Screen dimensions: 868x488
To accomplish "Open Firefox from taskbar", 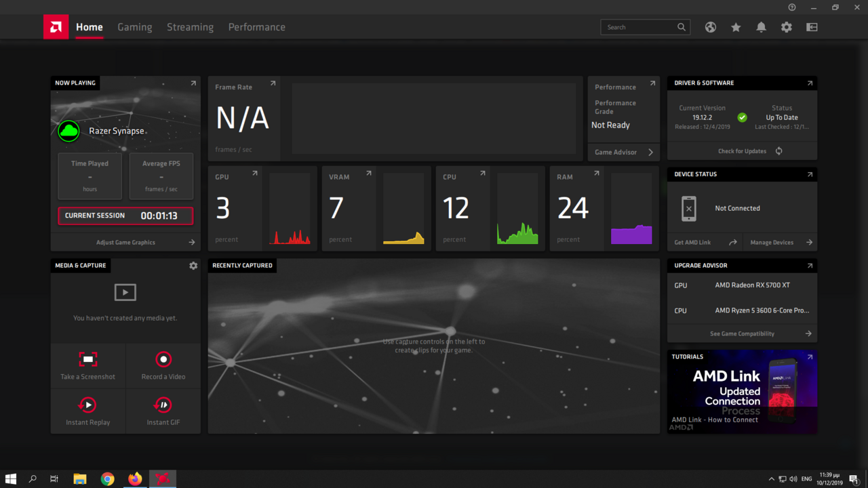I will [x=135, y=479].
